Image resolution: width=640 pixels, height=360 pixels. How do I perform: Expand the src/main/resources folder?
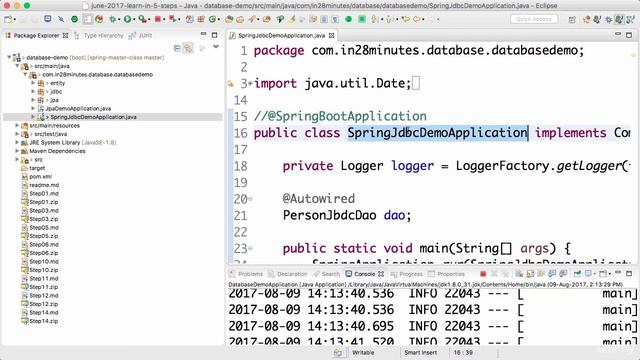(x=17, y=125)
